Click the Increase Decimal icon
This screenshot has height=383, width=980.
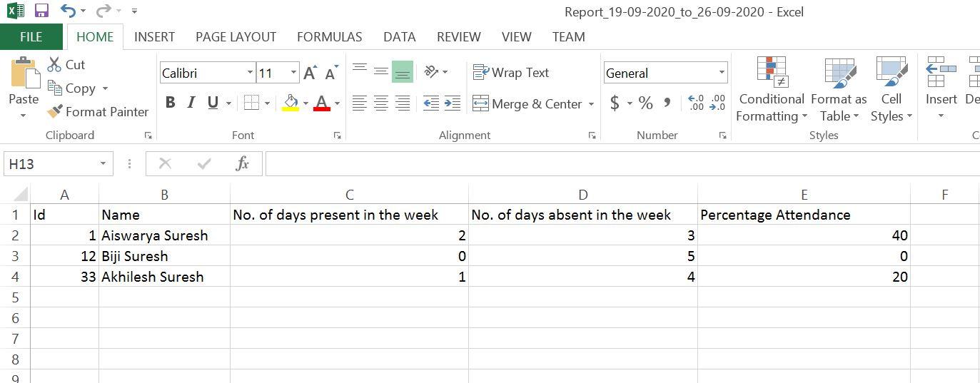pyautogui.click(x=696, y=103)
